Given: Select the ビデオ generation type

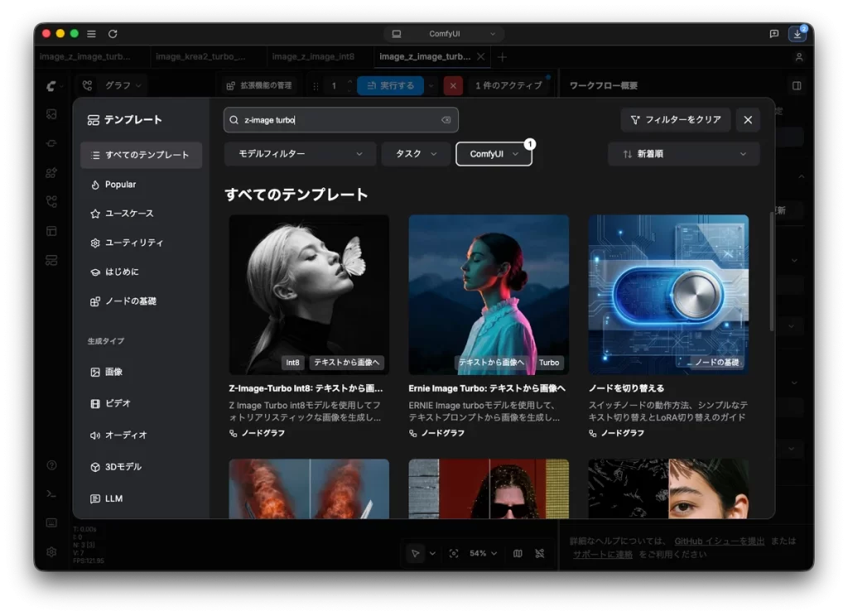Looking at the screenshot, I should [x=141, y=403].
